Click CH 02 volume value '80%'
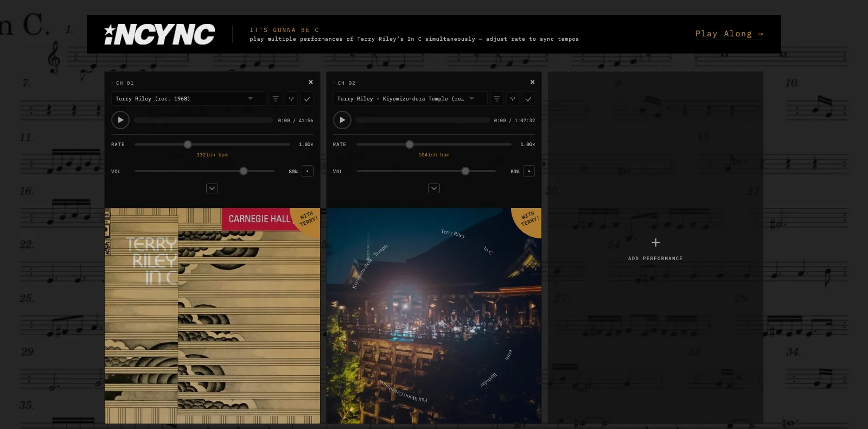868x429 pixels. pos(515,172)
